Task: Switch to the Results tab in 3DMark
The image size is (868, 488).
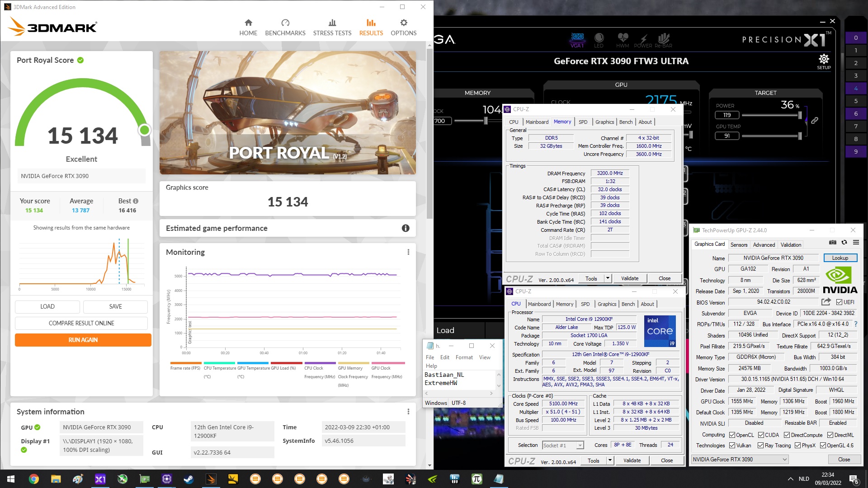Action: pos(371,28)
